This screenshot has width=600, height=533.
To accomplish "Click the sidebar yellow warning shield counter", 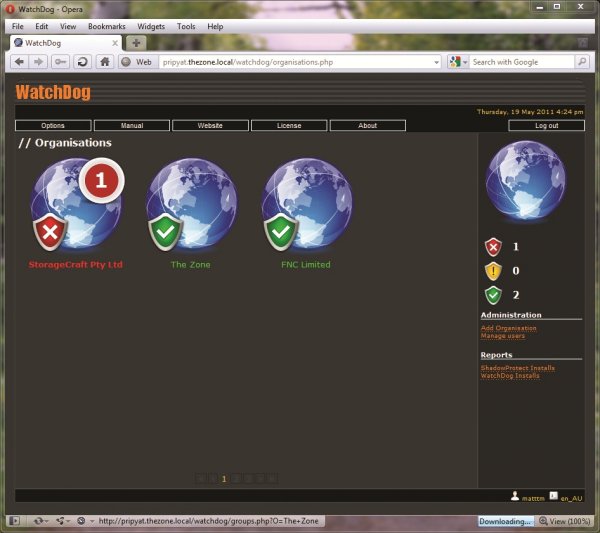I will pos(493,271).
